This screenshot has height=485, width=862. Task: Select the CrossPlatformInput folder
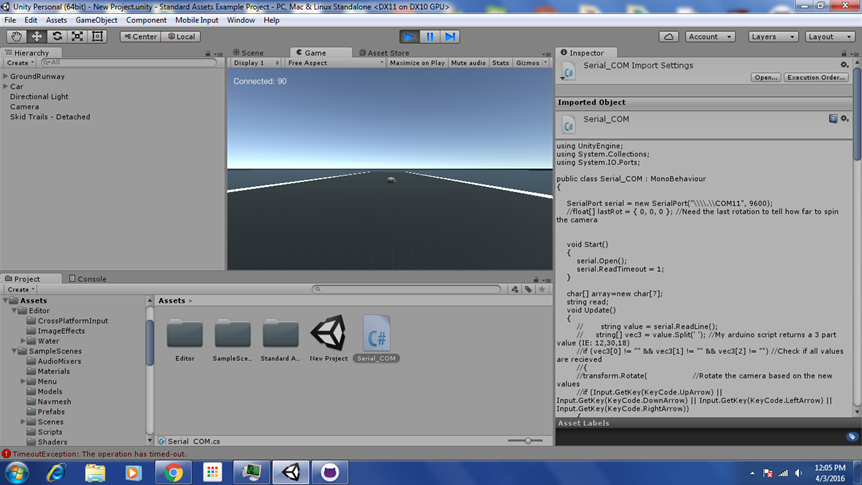(x=73, y=321)
